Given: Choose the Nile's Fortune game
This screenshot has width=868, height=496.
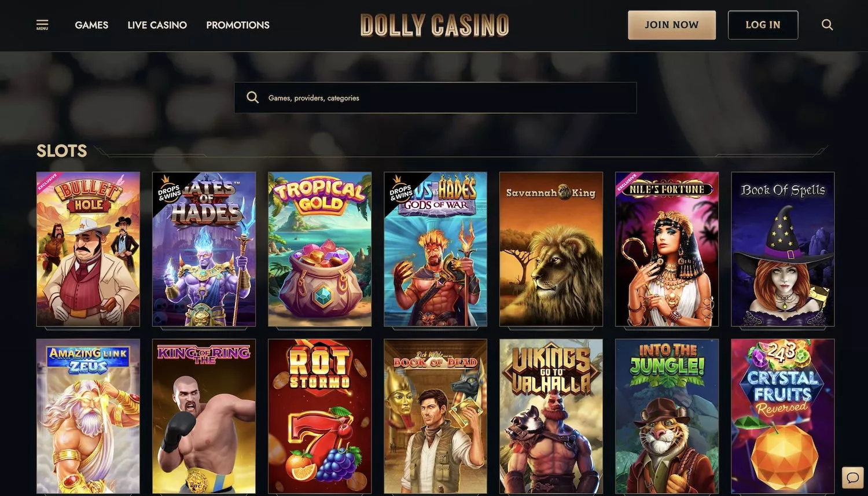Looking at the screenshot, I should click(667, 249).
